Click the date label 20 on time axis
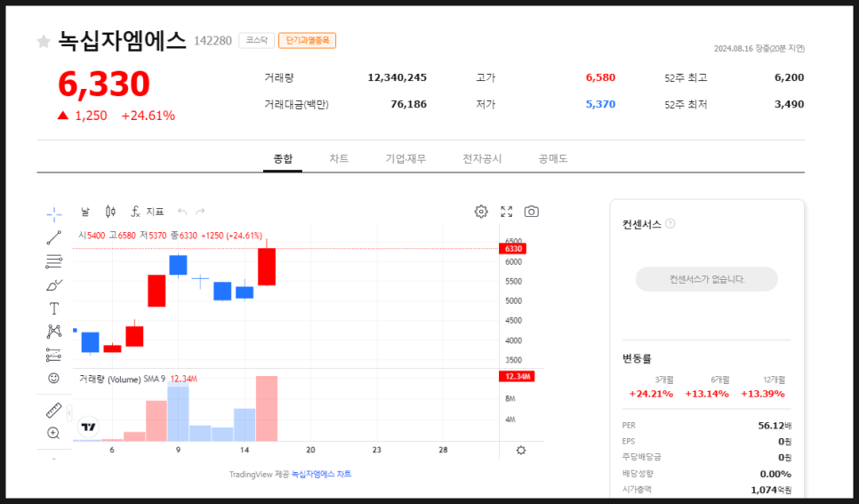The width and height of the screenshot is (859, 504). click(x=310, y=450)
